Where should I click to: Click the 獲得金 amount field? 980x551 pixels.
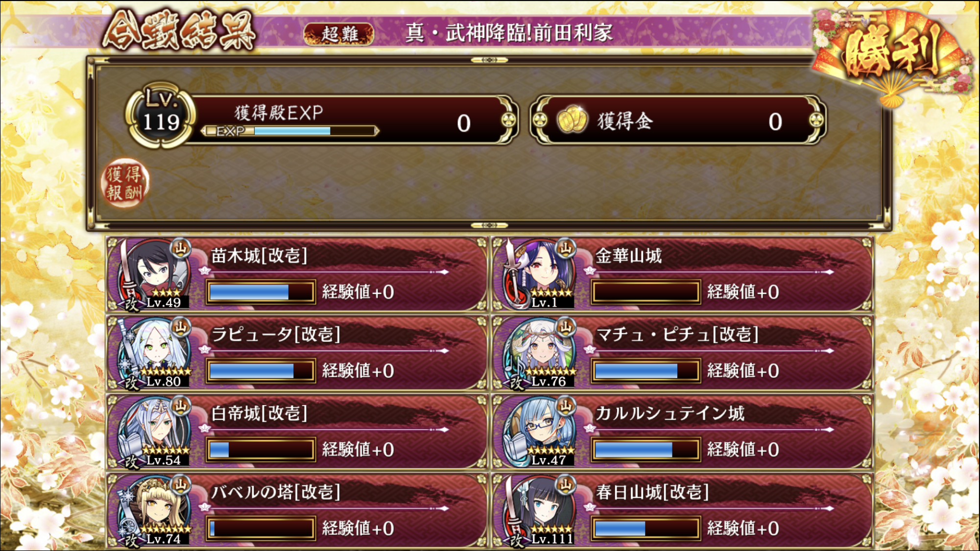tap(678, 120)
